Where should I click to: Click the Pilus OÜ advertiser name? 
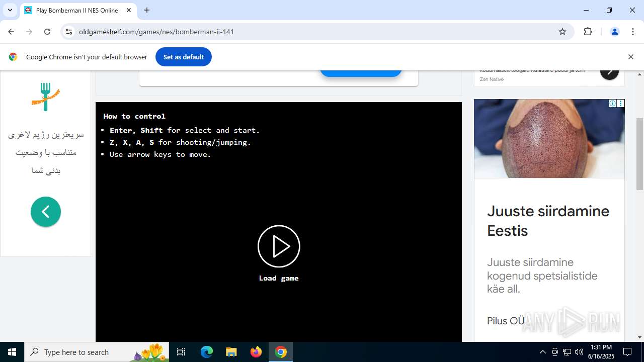tap(506, 321)
